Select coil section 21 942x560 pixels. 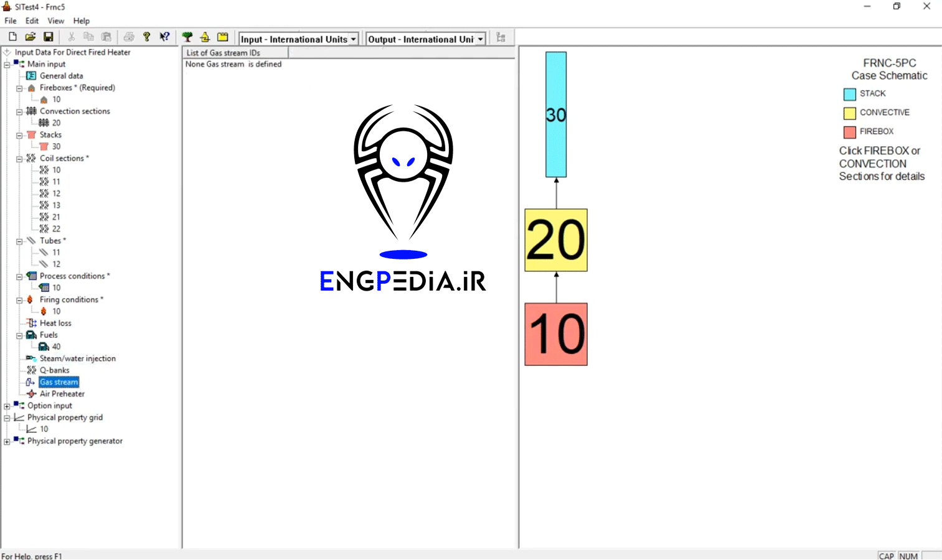[x=56, y=217]
